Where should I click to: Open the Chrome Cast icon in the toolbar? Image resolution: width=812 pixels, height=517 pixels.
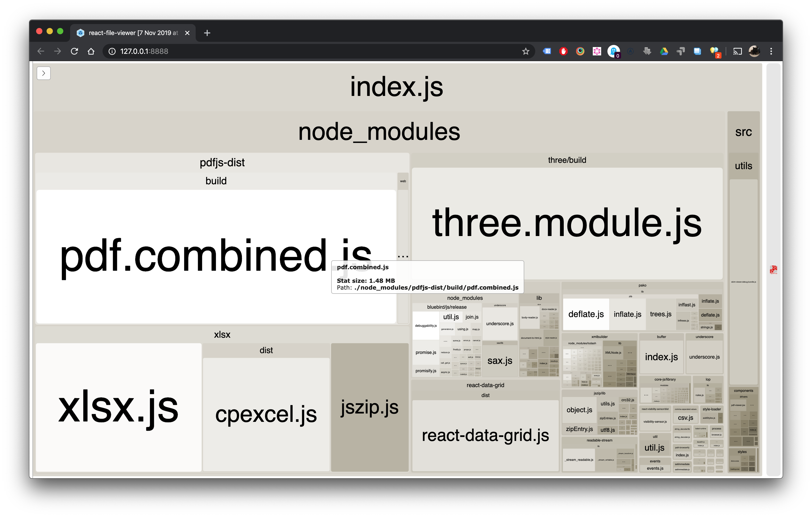click(737, 51)
